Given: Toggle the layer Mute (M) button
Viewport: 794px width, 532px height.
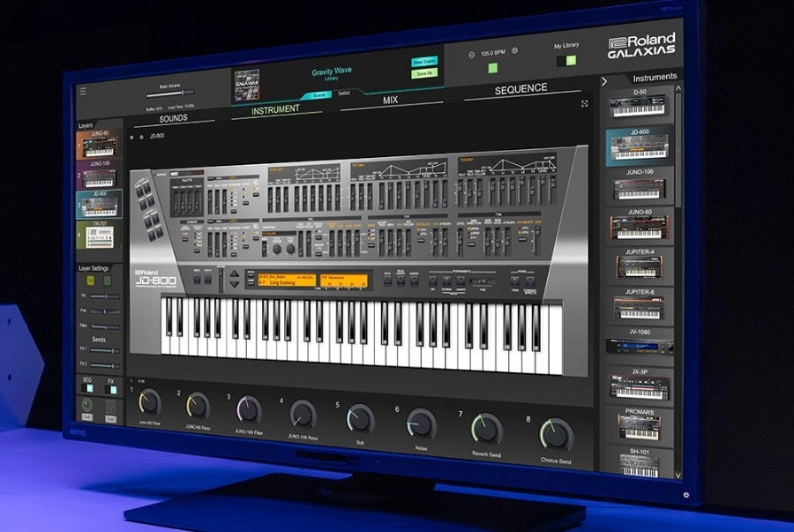Looking at the screenshot, I should tap(91, 281).
